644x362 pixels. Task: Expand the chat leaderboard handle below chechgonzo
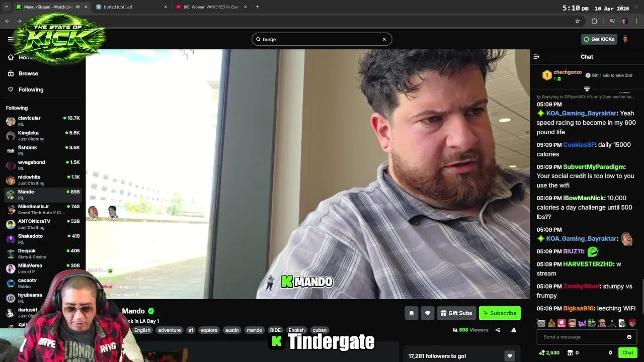[587, 89]
